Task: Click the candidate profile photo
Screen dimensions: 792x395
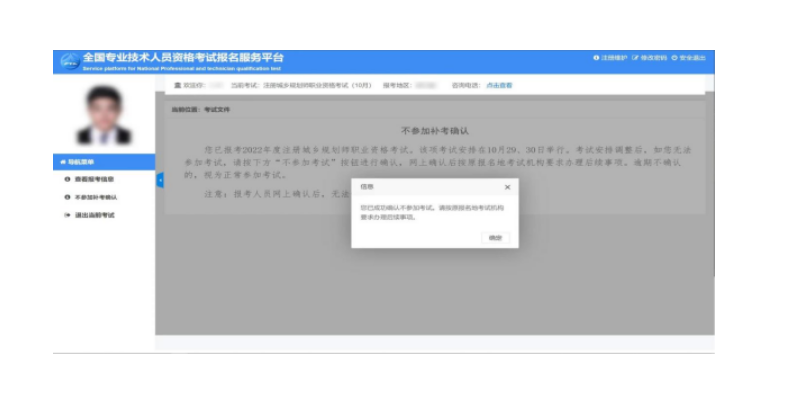Action: [x=104, y=115]
